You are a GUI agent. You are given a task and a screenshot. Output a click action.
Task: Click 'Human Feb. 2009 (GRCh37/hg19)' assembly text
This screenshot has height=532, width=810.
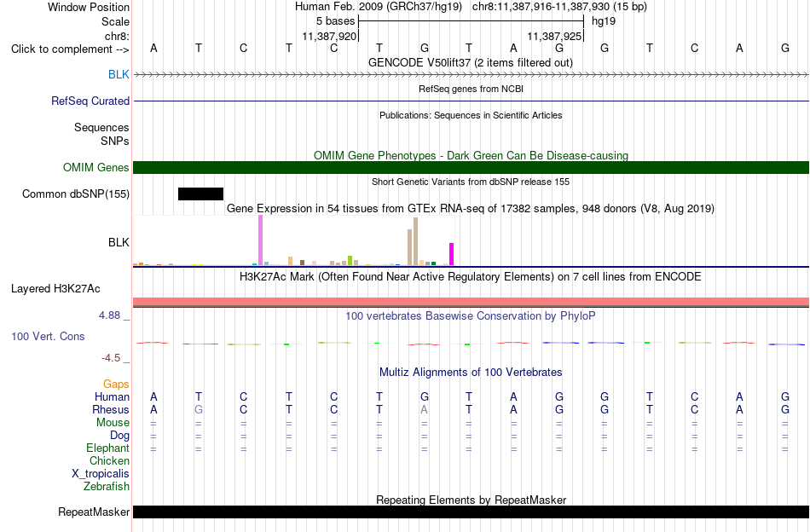(379, 7)
